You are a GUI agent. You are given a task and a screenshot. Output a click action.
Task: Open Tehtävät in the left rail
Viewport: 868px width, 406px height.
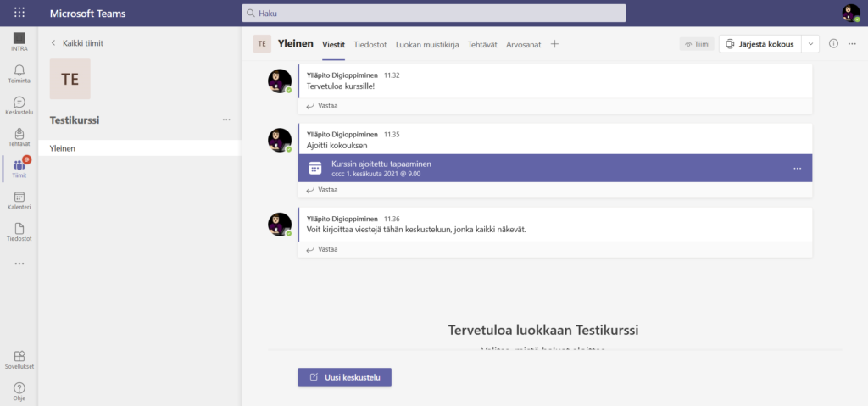point(19,136)
